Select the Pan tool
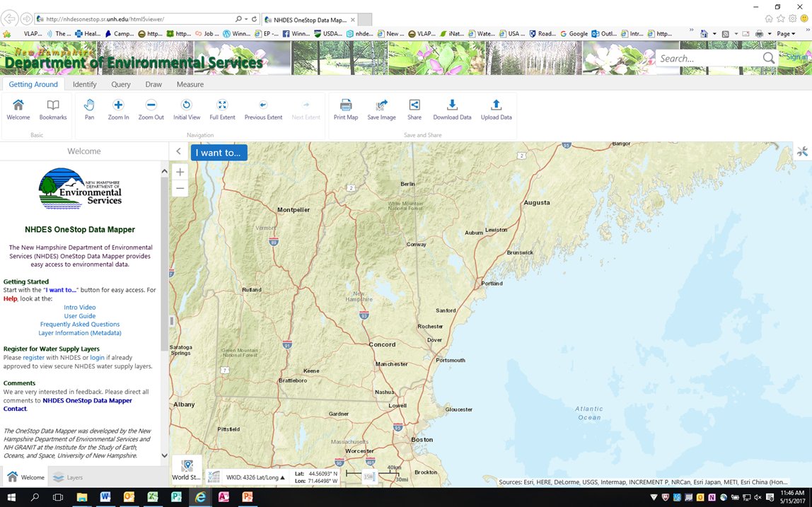The height and width of the screenshot is (507, 812). 89,110
